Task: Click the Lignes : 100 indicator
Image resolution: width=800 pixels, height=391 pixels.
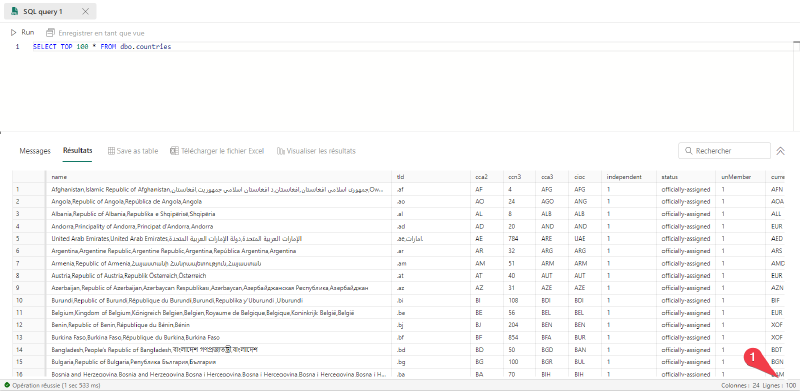Action: 779,386
